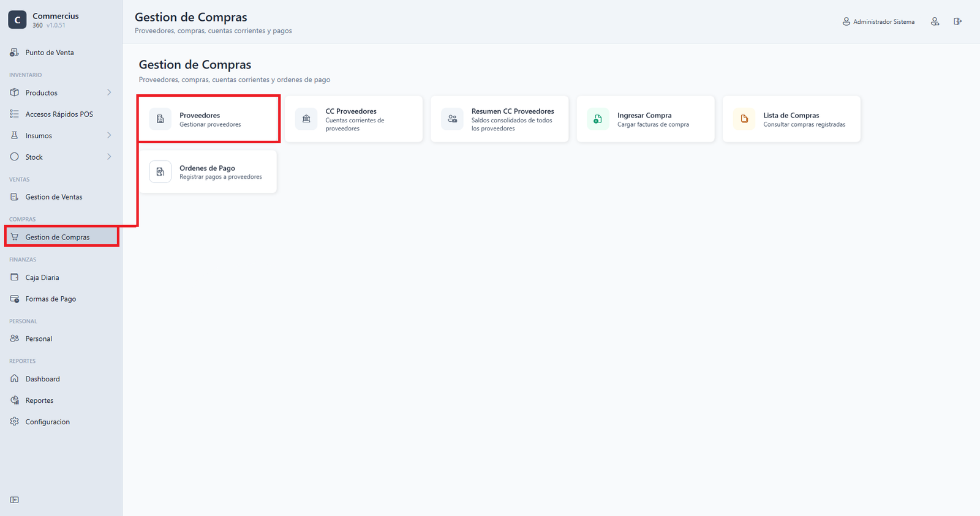Click the Ordenes de Pago icon

(x=160, y=172)
